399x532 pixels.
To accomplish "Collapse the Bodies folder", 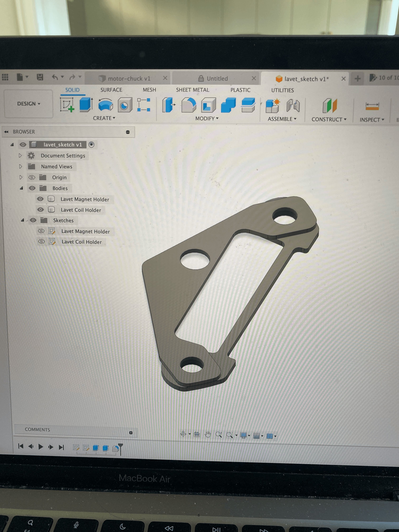I will pos(21,188).
